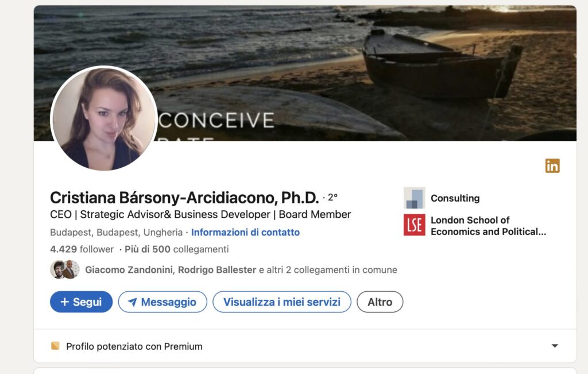The image size is (588, 374).
Task: Click the mutual connections avatar pictures
Action: coord(64,269)
